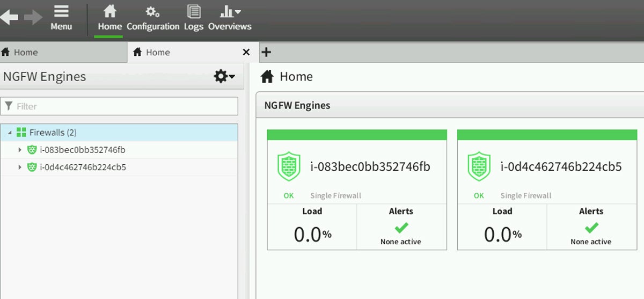Click the shield icon on card i-0d4c462746b224cb5
This screenshot has height=299, width=644.
[x=479, y=166]
